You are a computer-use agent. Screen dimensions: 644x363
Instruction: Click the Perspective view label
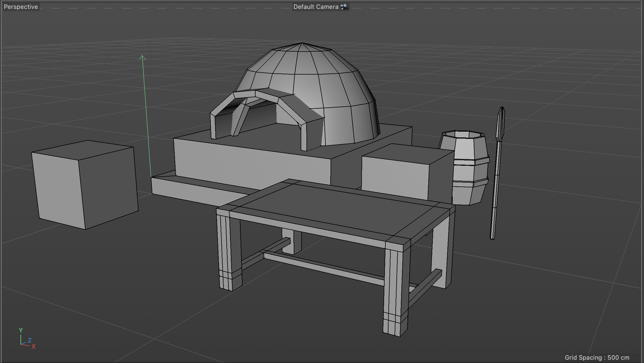[x=21, y=7]
